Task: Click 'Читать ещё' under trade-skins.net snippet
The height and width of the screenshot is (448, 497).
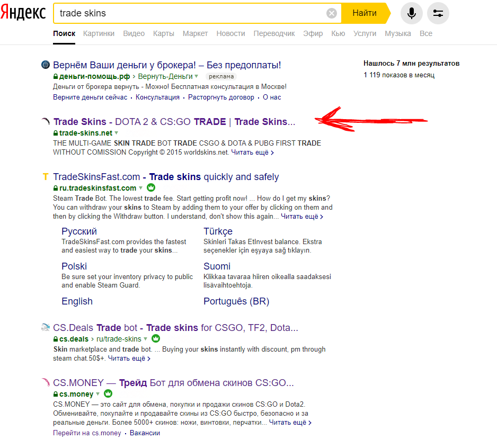Action: (x=252, y=153)
